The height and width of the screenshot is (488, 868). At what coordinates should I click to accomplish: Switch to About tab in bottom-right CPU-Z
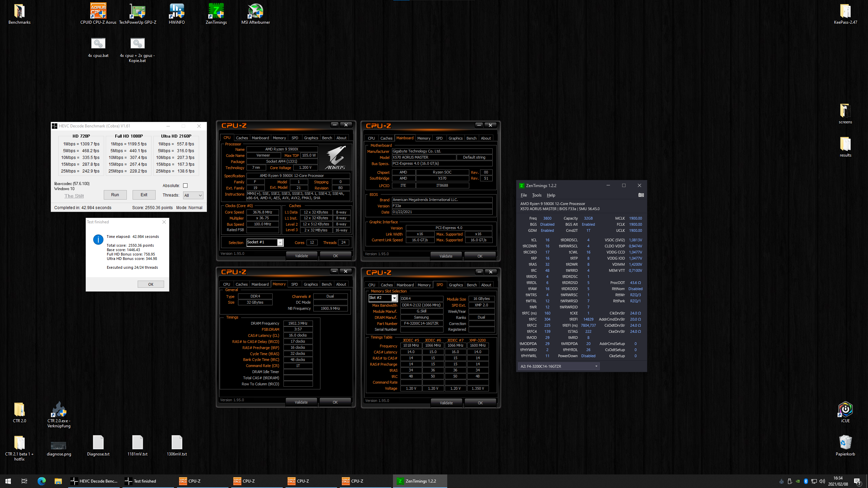click(x=486, y=285)
